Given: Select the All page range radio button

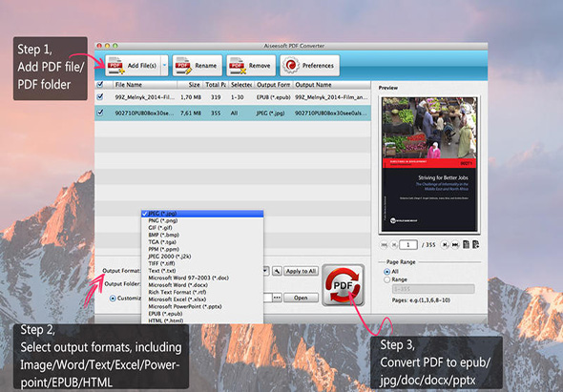Looking at the screenshot, I should 386,272.
